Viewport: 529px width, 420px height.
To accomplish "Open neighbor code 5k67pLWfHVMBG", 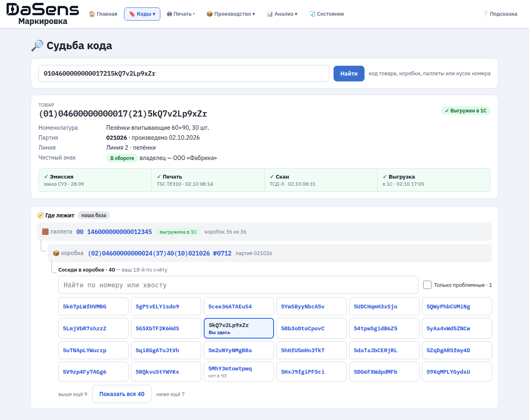I will point(93,306).
